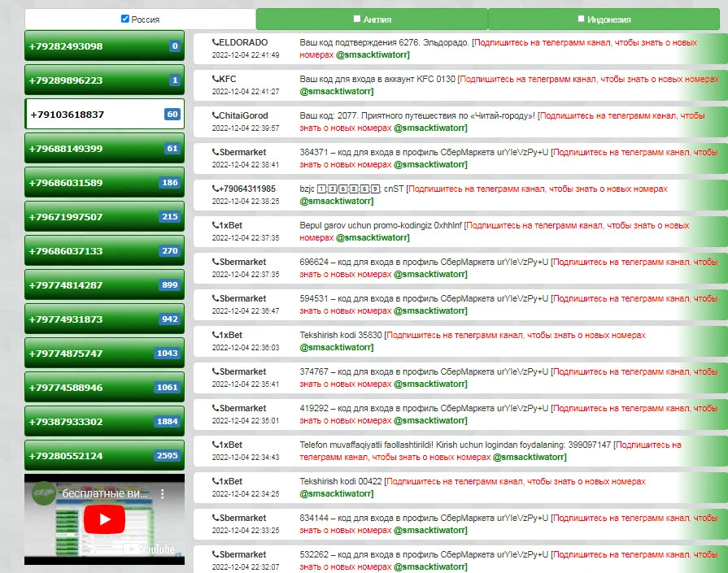Click phone icon of 1xBet 22:34:43
This screenshot has height=573, width=728.
(x=216, y=445)
